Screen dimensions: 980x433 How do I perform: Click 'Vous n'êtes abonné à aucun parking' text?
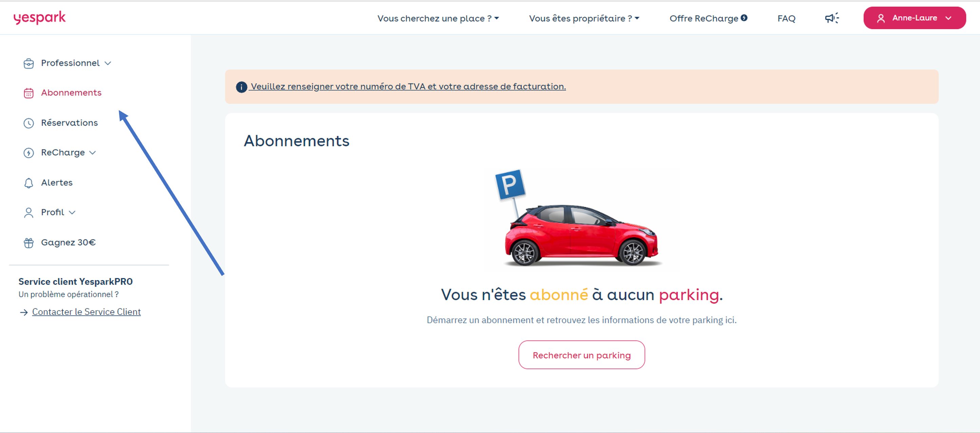[x=581, y=295]
